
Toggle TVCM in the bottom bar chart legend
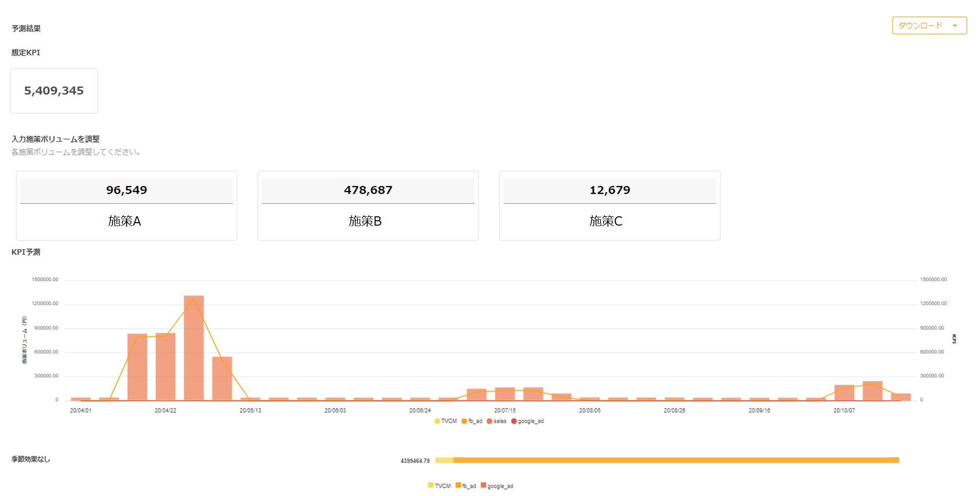(x=439, y=486)
